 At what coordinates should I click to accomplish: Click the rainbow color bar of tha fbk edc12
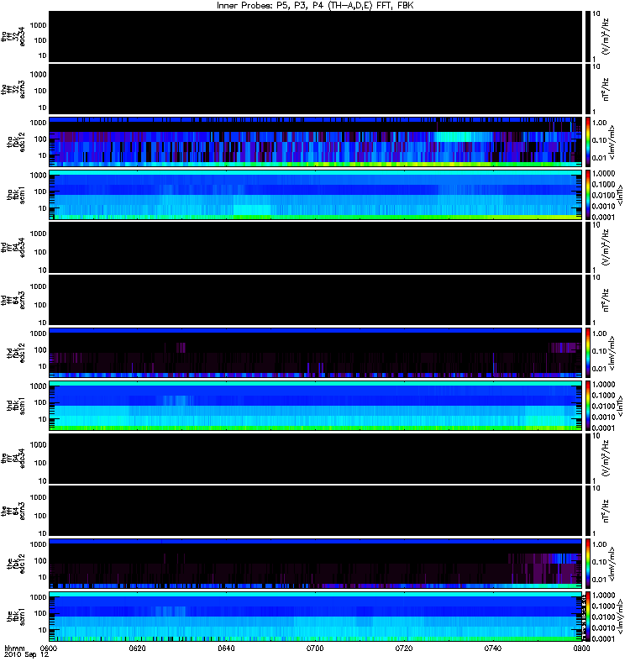587,142
